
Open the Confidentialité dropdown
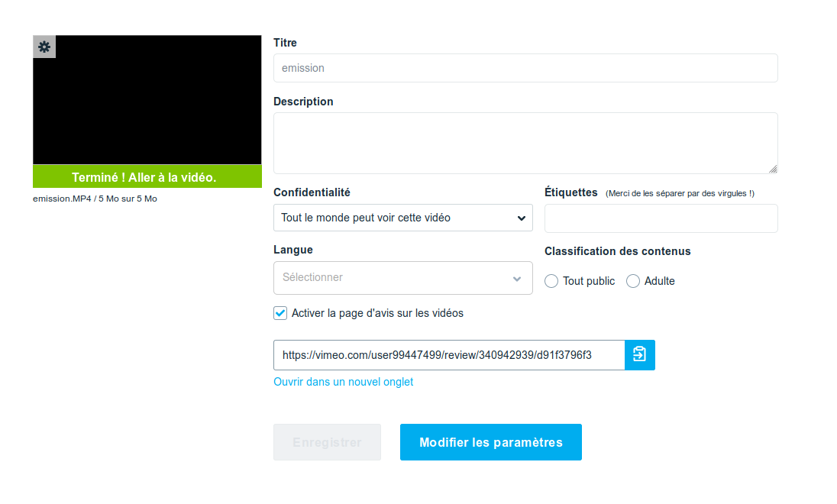pyautogui.click(x=403, y=218)
